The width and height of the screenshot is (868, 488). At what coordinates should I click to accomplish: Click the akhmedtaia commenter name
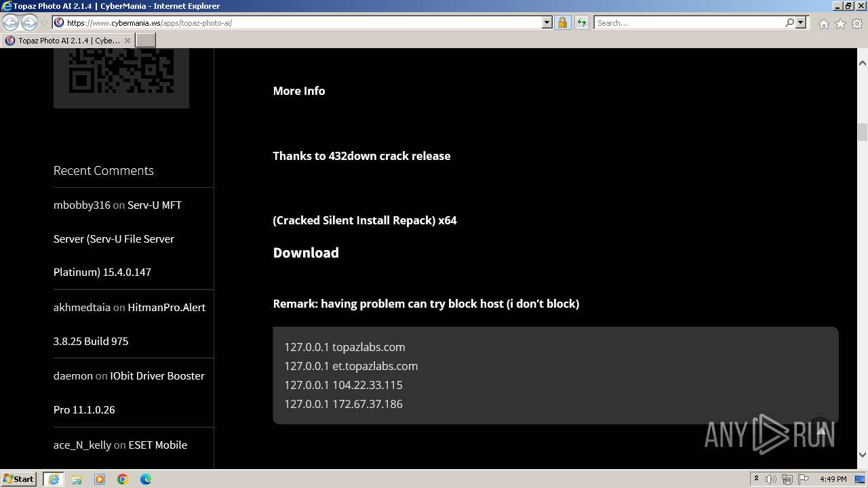(82, 307)
